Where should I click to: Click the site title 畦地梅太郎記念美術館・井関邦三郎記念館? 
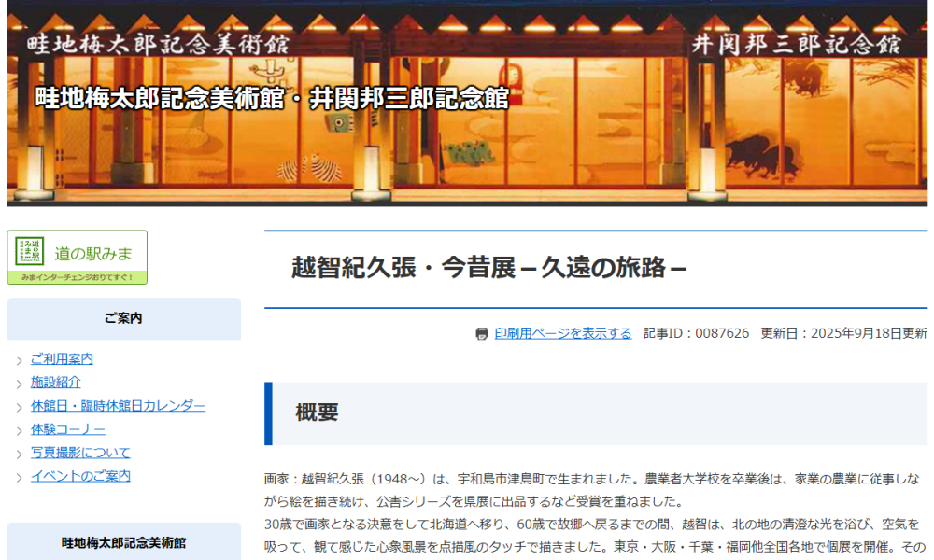pyautogui.click(x=272, y=98)
